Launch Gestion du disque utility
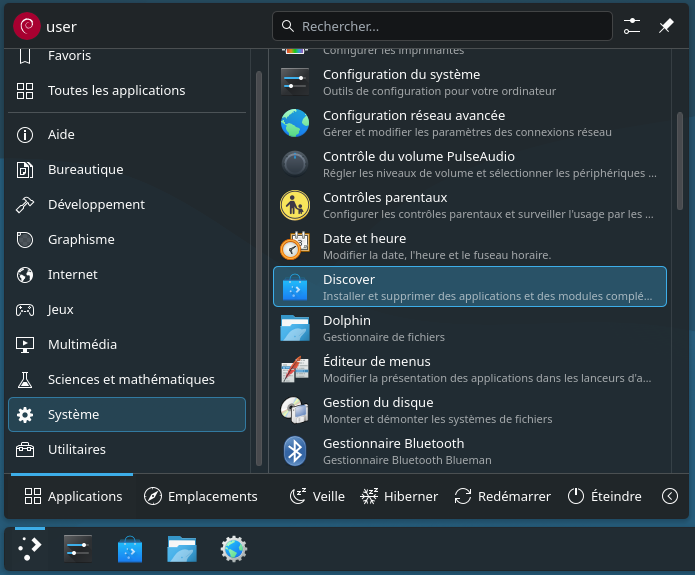 [x=469, y=410]
